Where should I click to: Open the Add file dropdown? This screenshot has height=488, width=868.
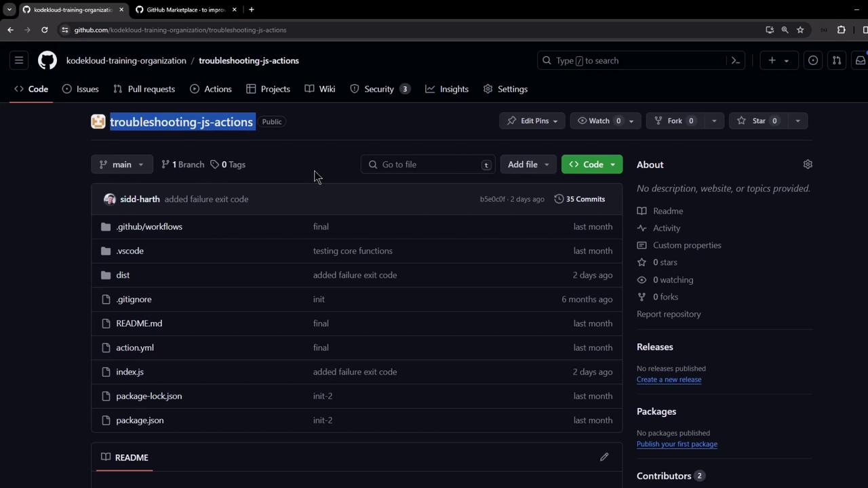[x=528, y=165]
